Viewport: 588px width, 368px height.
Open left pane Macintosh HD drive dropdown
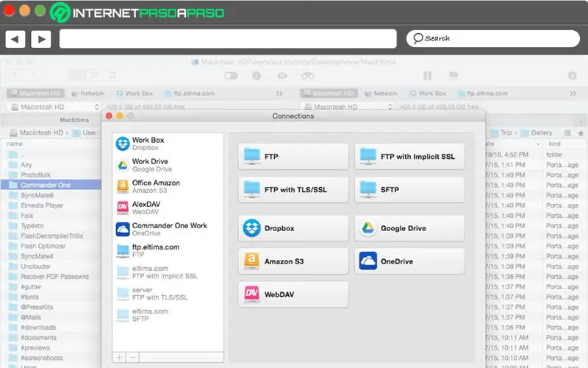click(x=54, y=107)
